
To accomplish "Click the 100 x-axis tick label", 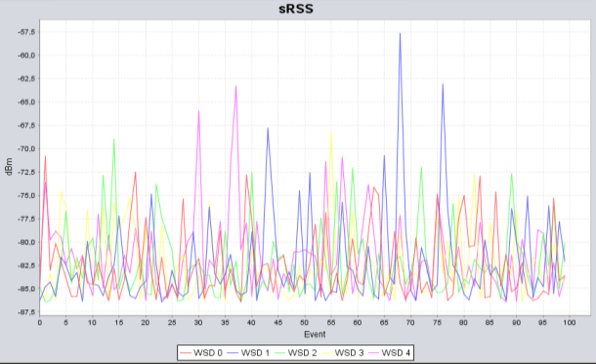I will click(569, 323).
